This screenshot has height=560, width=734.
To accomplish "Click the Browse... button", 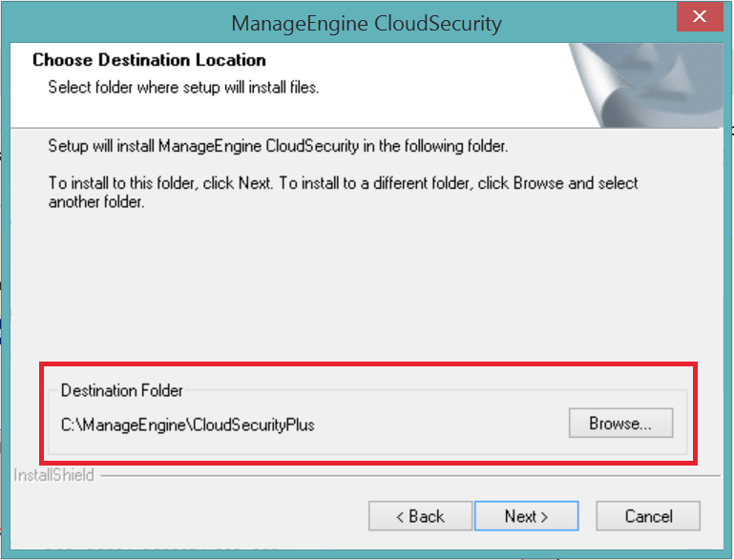I will click(620, 424).
